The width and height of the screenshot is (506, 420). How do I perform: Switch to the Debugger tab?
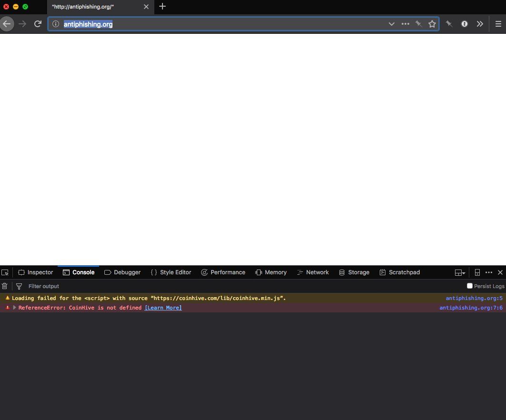coord(122,272)
